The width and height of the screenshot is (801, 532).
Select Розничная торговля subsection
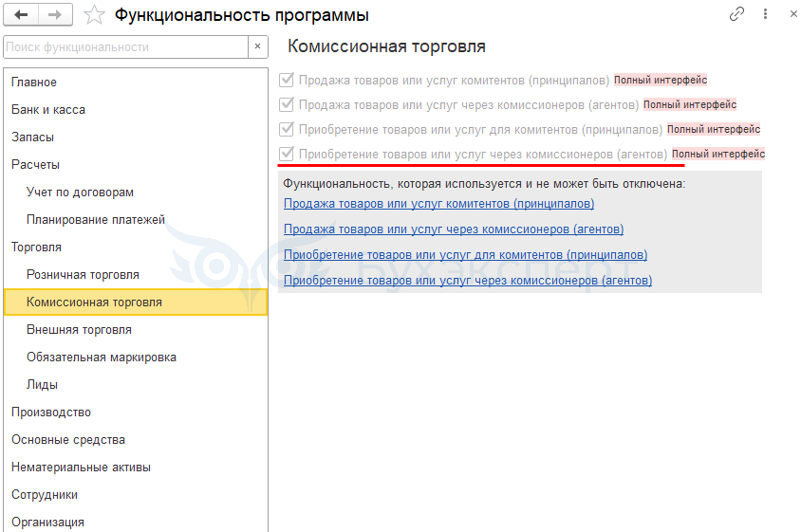coord(136,275)
